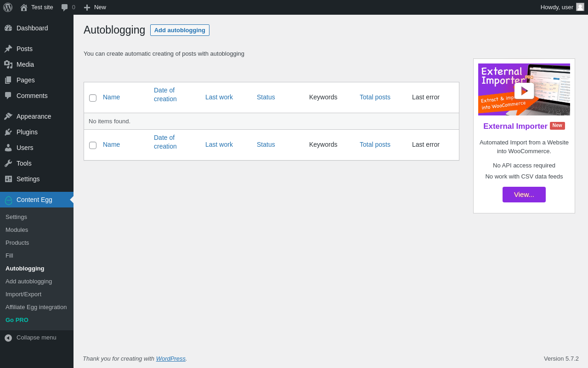Click the Dashboard gauge icon
This screenshot has height=368, width=588.
pyautogui.click(x=8, y=28)
